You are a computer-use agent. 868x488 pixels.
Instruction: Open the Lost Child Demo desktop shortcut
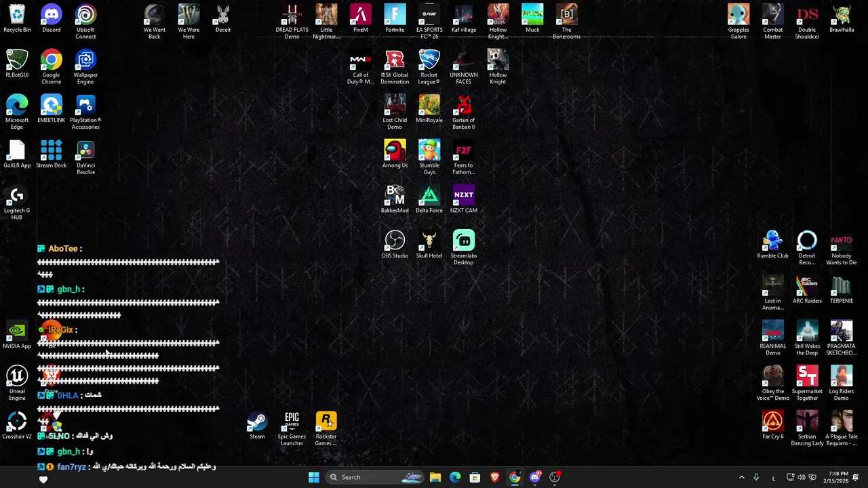pyautogui.click(x=395, y=112)
